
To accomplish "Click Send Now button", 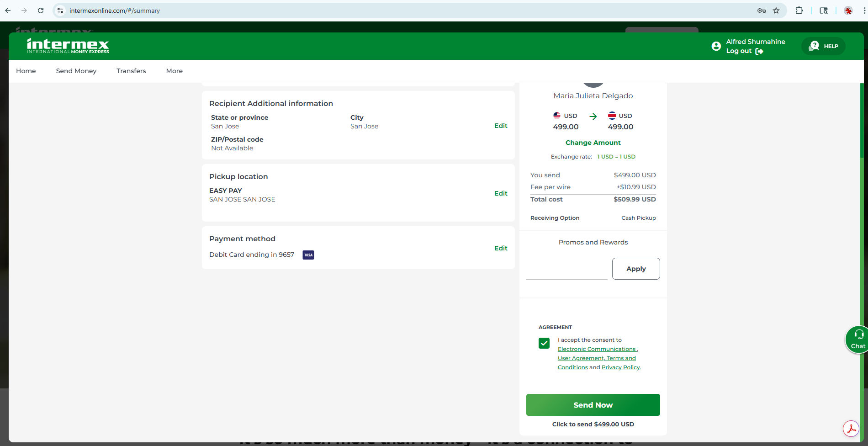I will point(593,405).
